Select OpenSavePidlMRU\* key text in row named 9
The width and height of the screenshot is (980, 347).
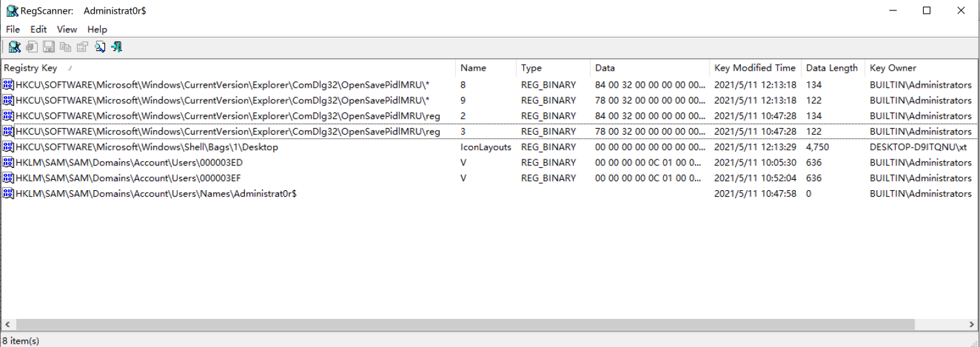pos(222,101)
